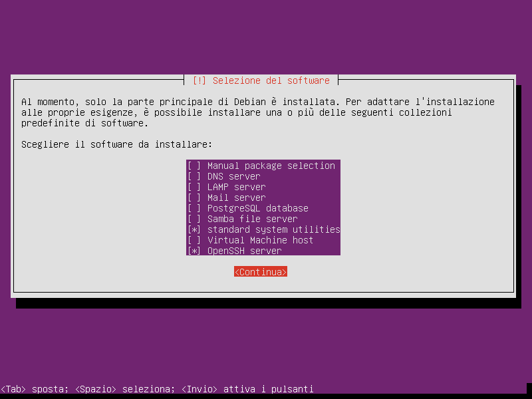Uncheck the OpenSSH server checkbox

pyautogui.click(x=194, y=251)
